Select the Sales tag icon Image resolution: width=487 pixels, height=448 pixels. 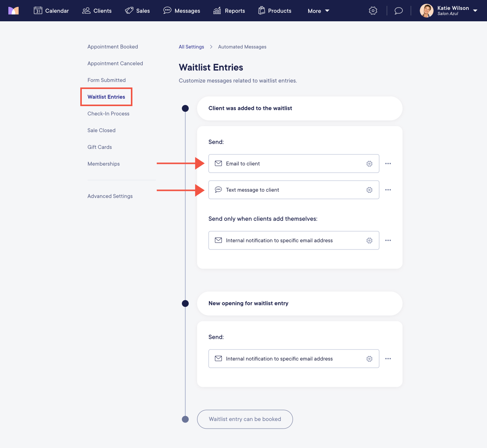(129, 10)
